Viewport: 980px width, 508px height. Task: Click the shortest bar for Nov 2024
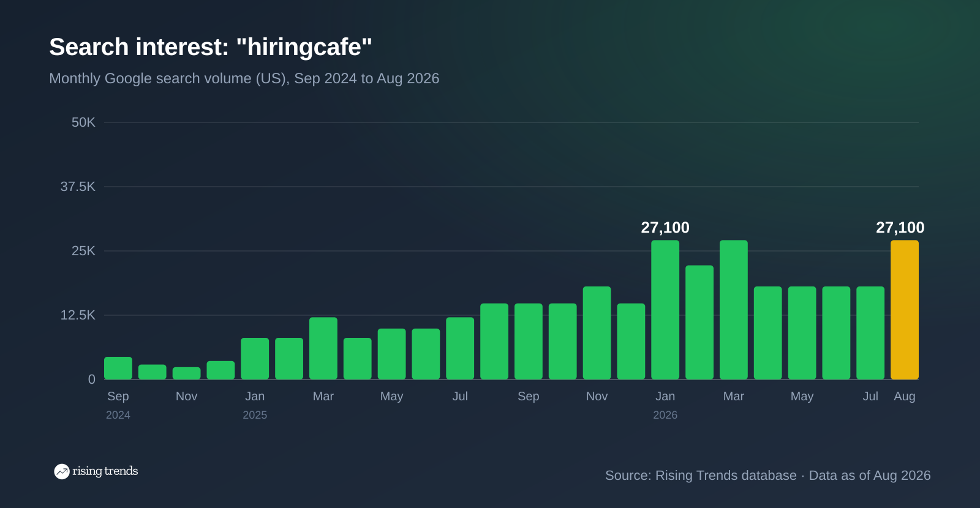pyautogui.click(x=187, y=373)
